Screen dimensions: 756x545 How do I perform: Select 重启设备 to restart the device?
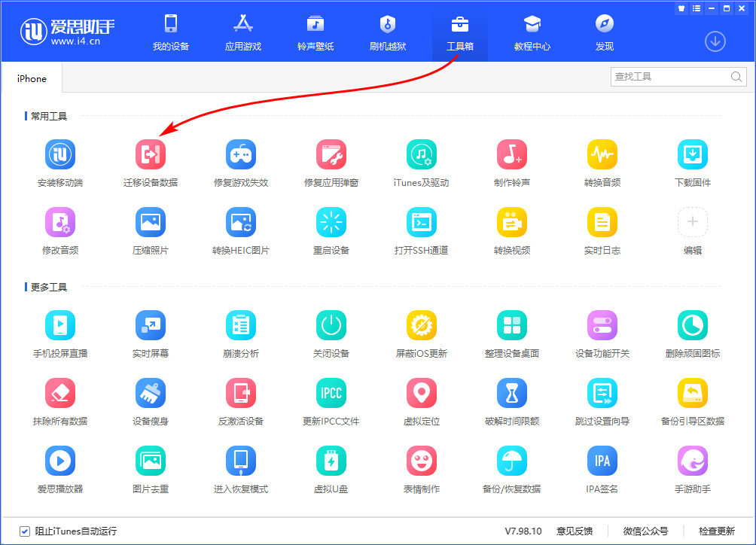331,230
